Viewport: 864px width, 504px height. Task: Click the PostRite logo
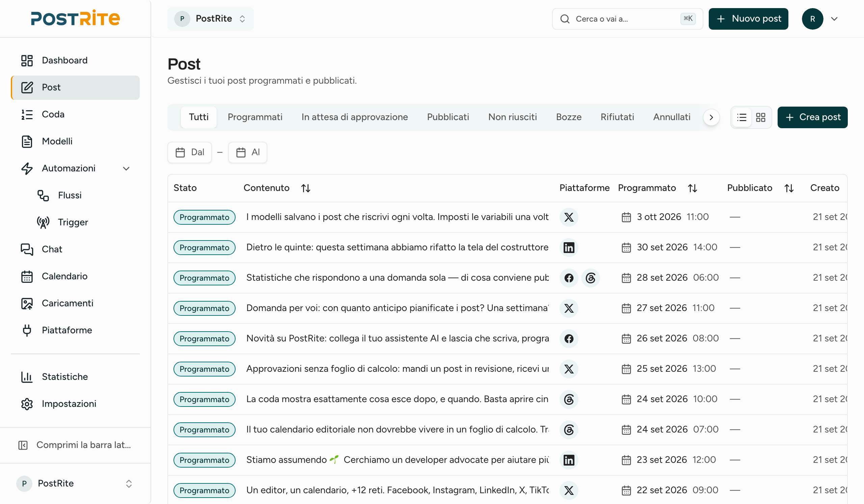pos(75,19)
